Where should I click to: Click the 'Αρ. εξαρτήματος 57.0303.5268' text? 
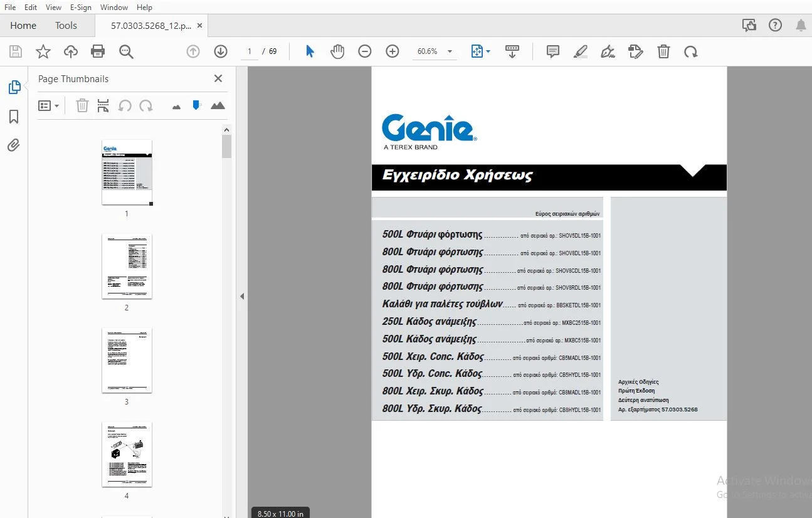click(658, 410)
